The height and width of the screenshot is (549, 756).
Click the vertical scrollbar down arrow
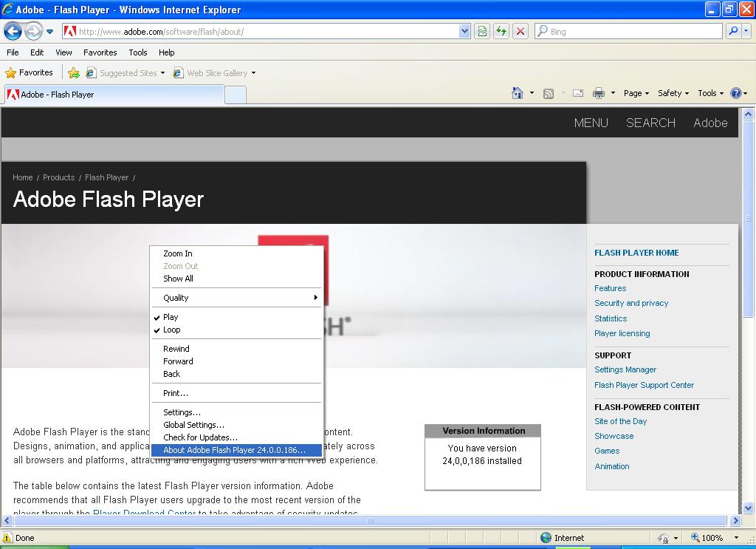point(749,508)
